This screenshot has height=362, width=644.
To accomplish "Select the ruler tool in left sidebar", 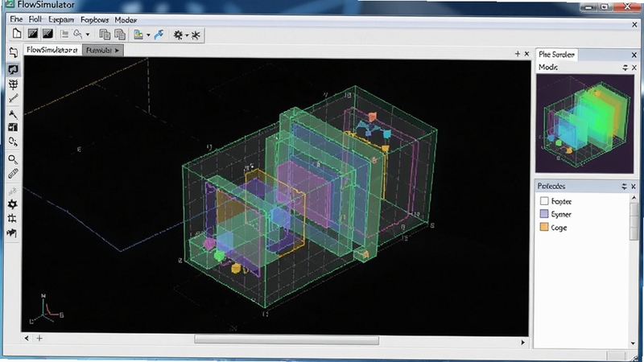I will (13, 174).
